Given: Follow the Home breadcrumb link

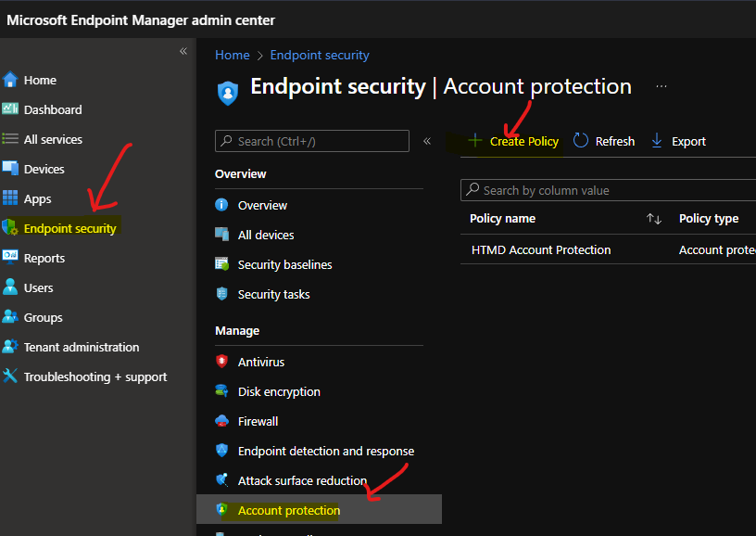Looking at the screenshot, I should point(233,55).
